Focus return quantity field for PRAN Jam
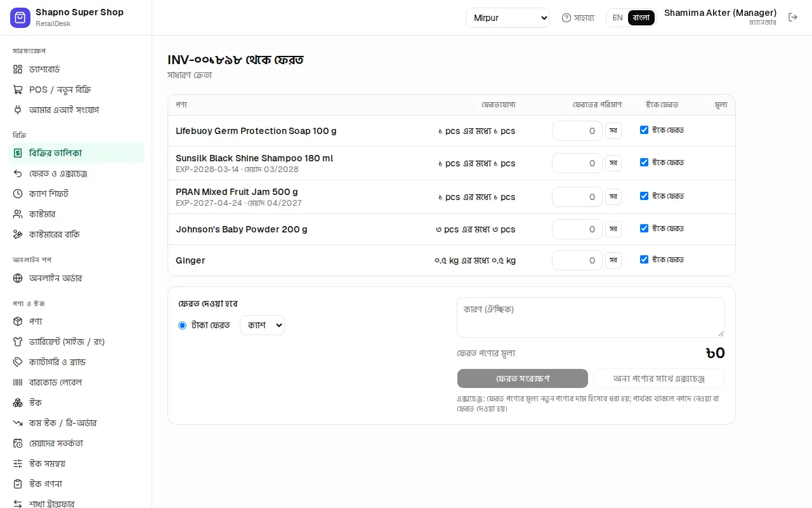The height and width of the screenshot is (508, 812). click(577, 197)
